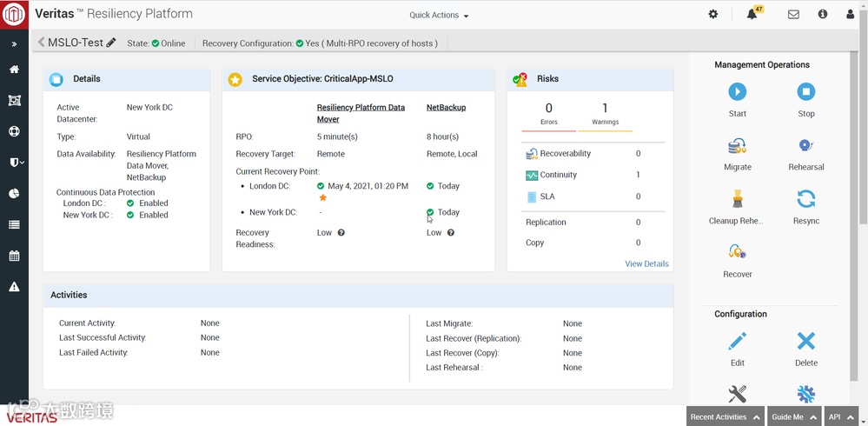Open the Guide Me panel
Image resolution: width=868 pixels, height=426 pixels.
(794, 417)
